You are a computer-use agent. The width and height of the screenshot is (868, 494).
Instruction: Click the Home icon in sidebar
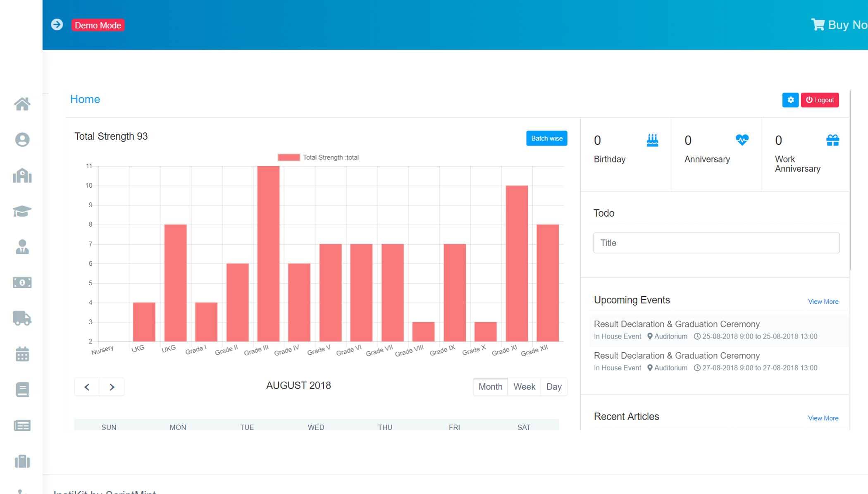point(22,104)
